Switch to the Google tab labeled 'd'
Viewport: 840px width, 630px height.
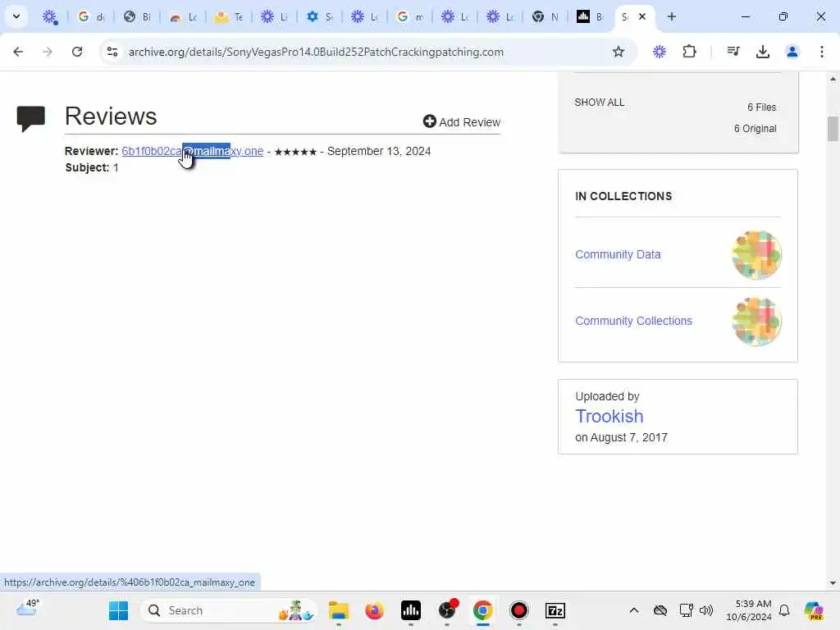tap(90, 16)
